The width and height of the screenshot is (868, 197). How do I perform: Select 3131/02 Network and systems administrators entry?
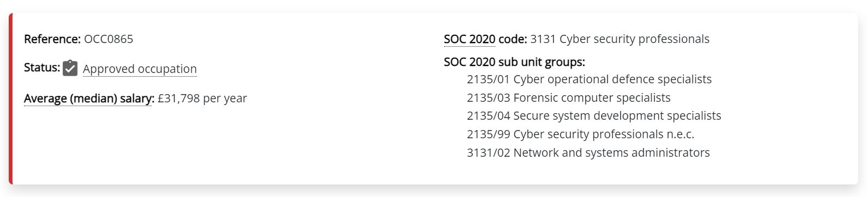(588, 153)
